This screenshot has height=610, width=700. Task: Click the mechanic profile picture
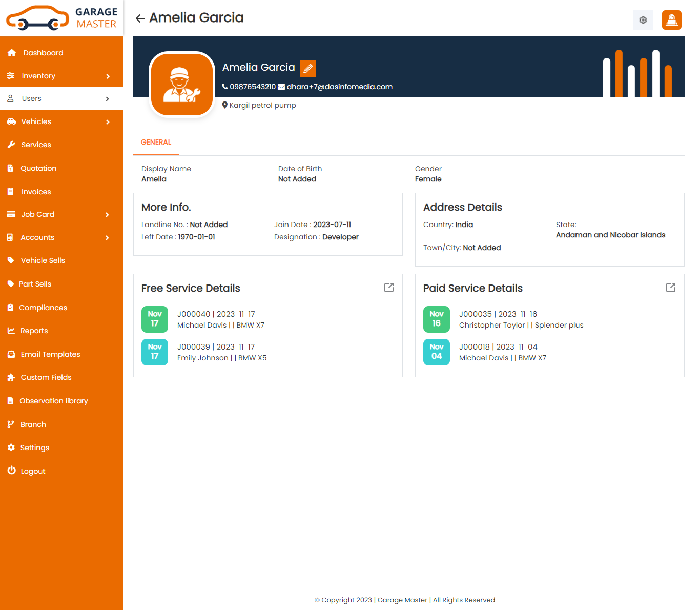[x=182, y=85]
